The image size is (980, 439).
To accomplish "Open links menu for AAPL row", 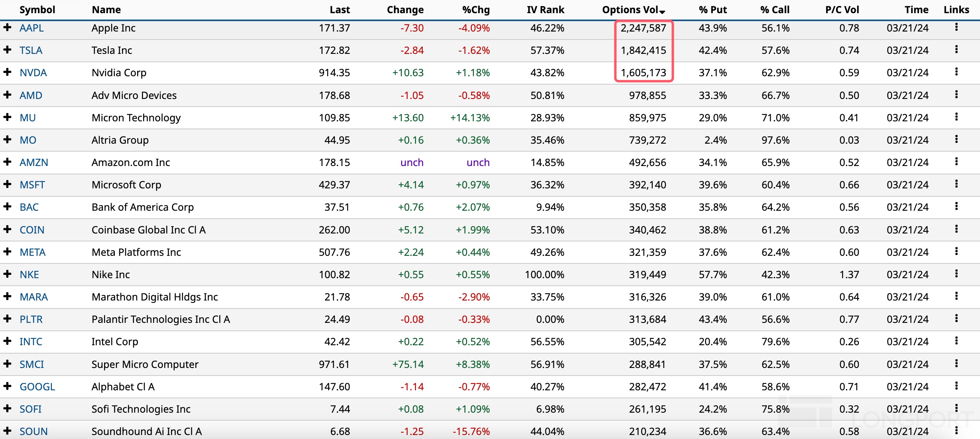I will coord(956,27).
